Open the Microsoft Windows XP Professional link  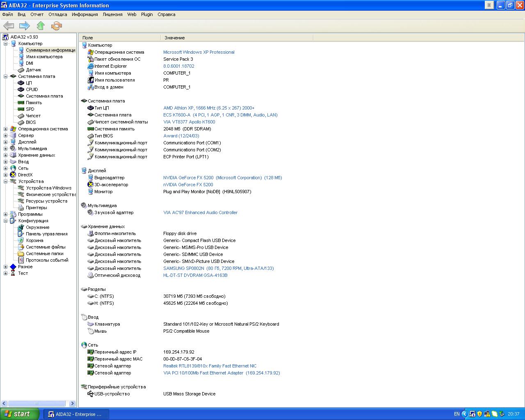tap(199, 52)
